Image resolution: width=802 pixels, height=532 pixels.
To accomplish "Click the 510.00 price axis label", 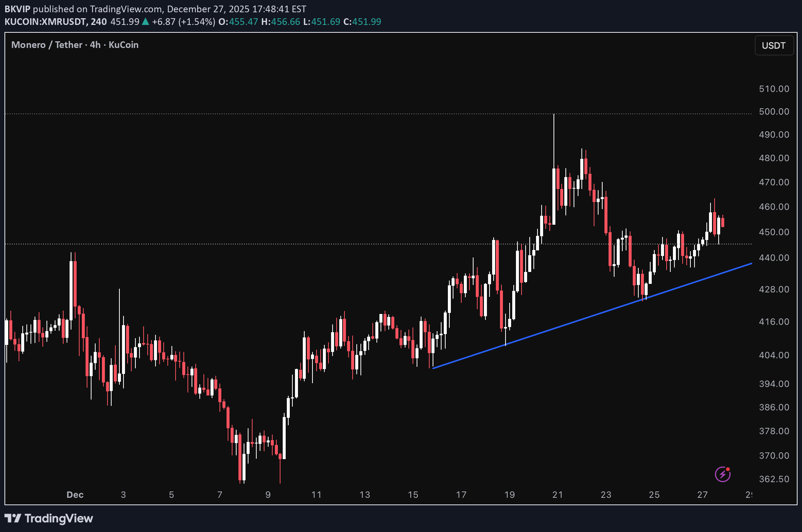I will pyautogui.click(x=774, y=89).
